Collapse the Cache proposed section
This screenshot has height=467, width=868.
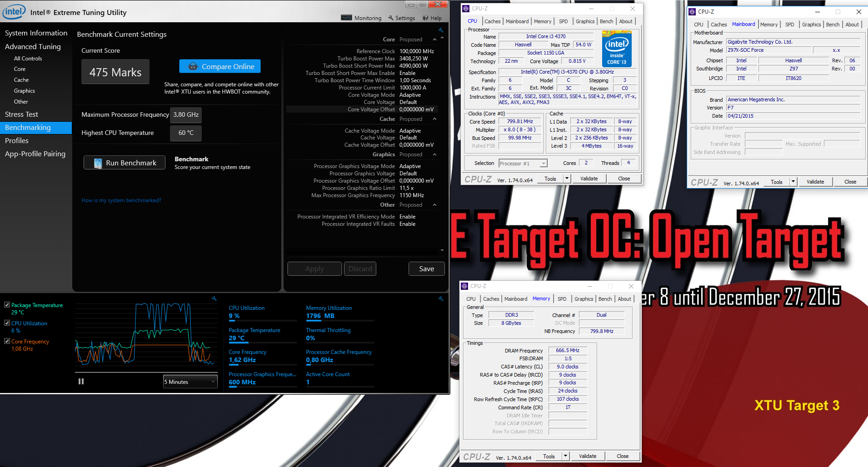[434, 119]
